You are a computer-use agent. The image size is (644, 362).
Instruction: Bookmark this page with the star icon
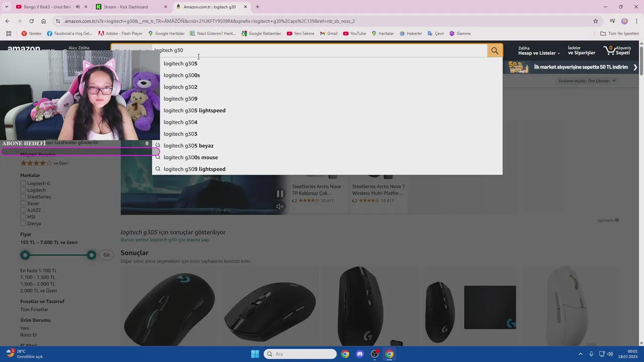coord(596,21)
